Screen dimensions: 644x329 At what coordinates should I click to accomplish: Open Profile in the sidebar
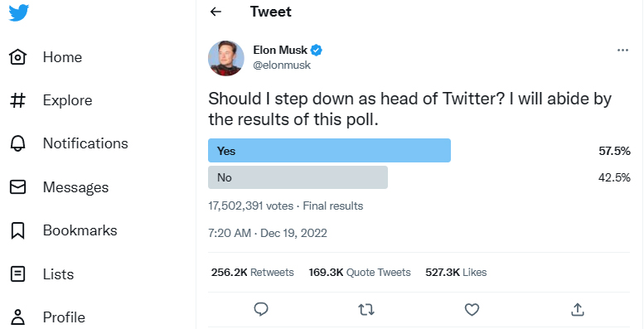[x=47, y=317]
